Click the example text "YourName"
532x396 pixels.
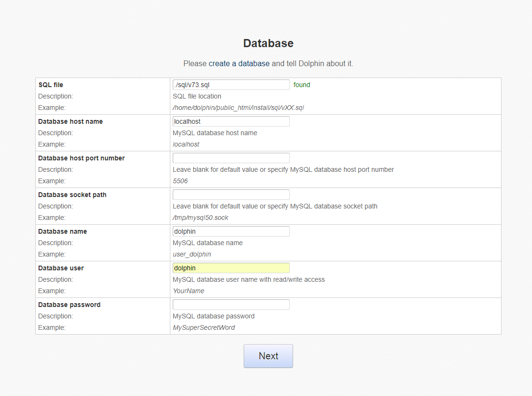coord(188,291)
